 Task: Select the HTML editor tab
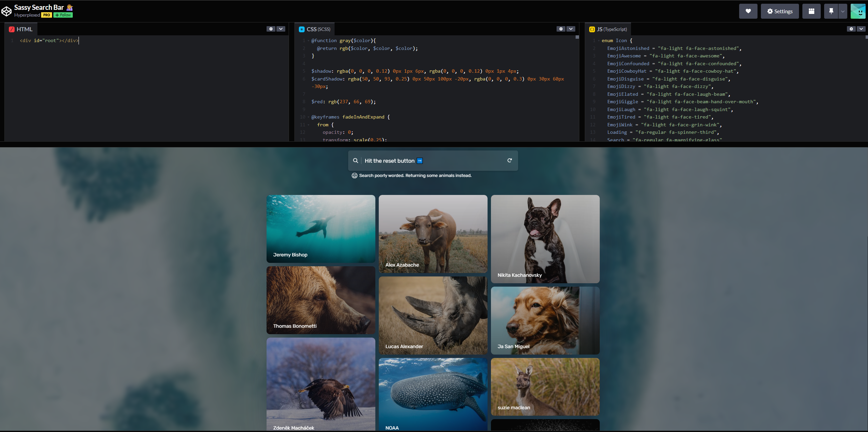point(21,29)
